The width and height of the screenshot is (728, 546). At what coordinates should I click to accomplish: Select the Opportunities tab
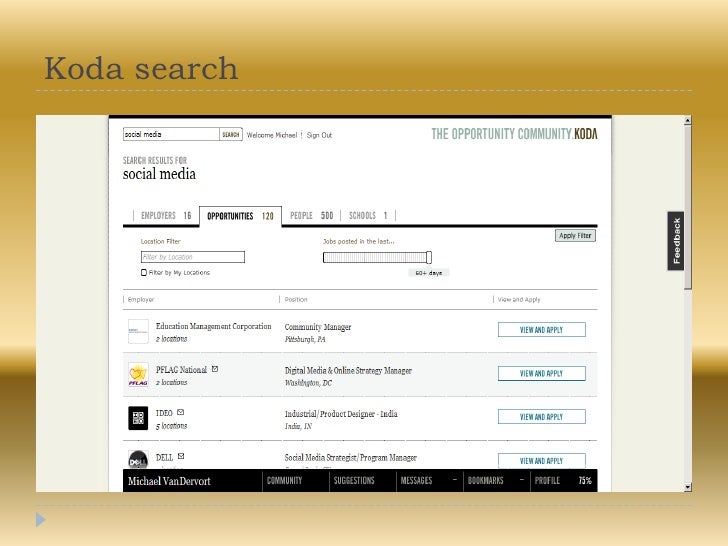(240, 216)
